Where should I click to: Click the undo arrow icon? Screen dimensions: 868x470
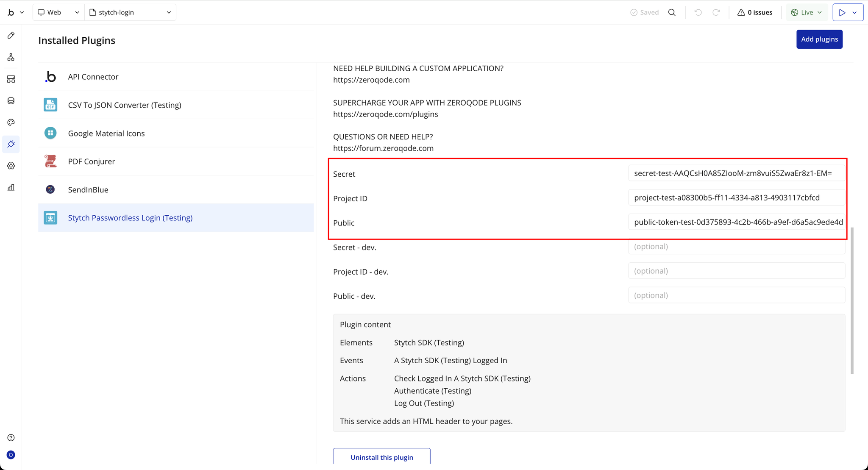[698, 12]
